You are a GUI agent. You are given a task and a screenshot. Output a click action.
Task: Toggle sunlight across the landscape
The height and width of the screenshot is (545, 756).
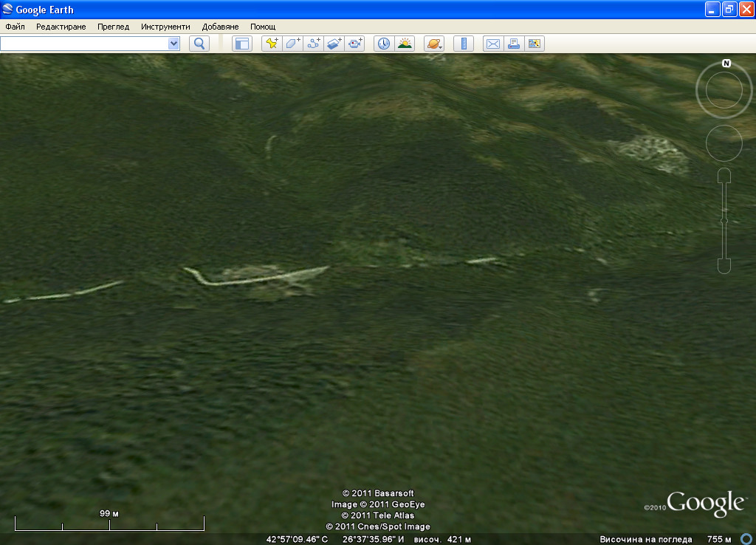(405, 44)
